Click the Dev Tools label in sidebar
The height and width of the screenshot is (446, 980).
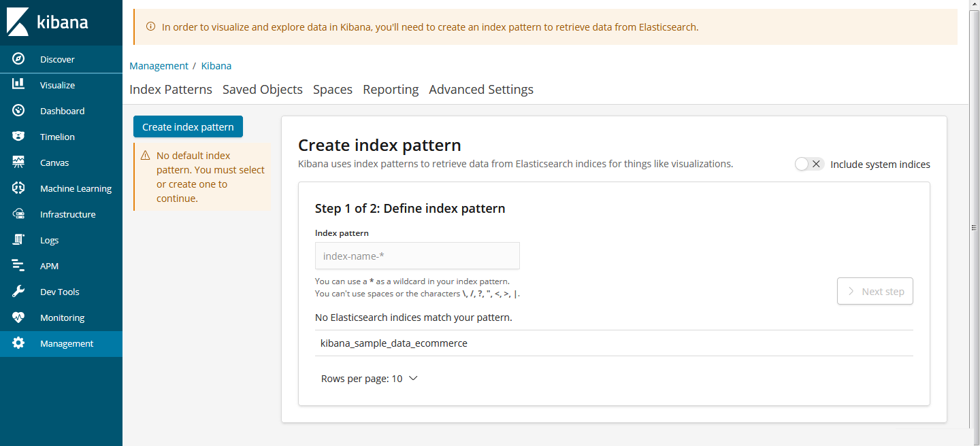pyautogui.click(x=60, y=292)
